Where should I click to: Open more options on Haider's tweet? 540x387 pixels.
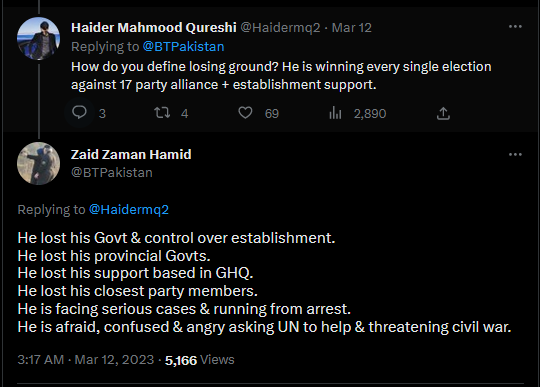click(515, 27)
